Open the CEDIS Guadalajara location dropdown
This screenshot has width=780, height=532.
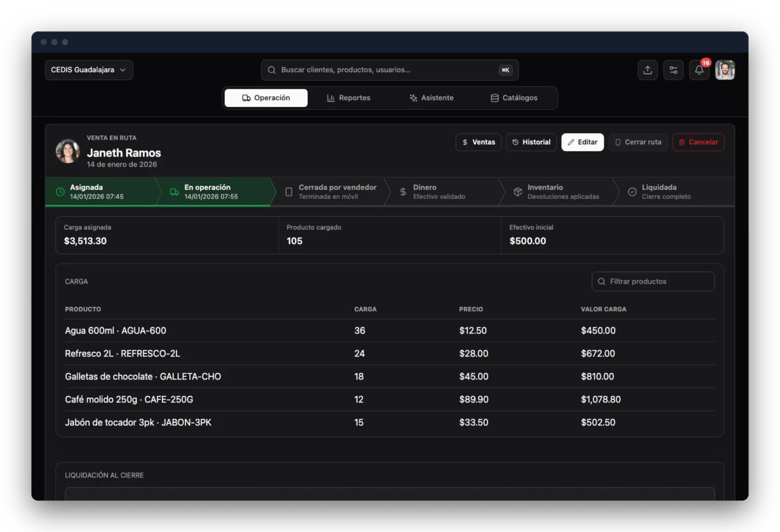pyautogui.click(x=89, y=70)
